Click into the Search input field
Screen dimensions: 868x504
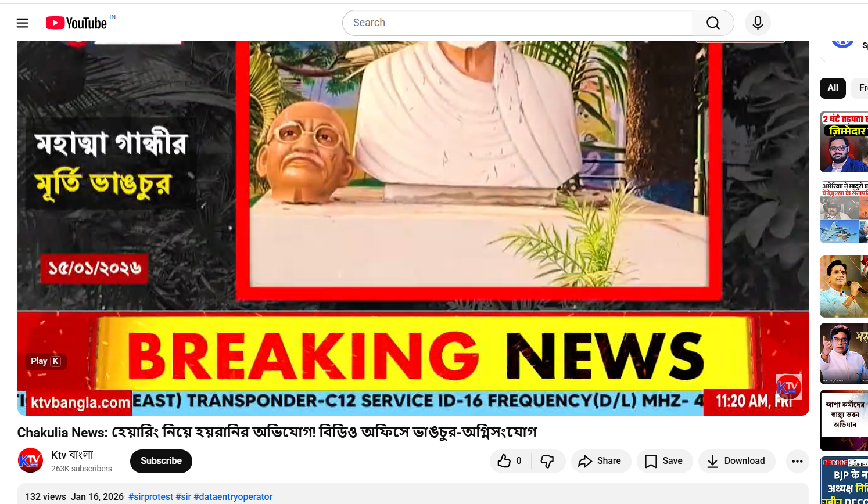tap(518, 23)
